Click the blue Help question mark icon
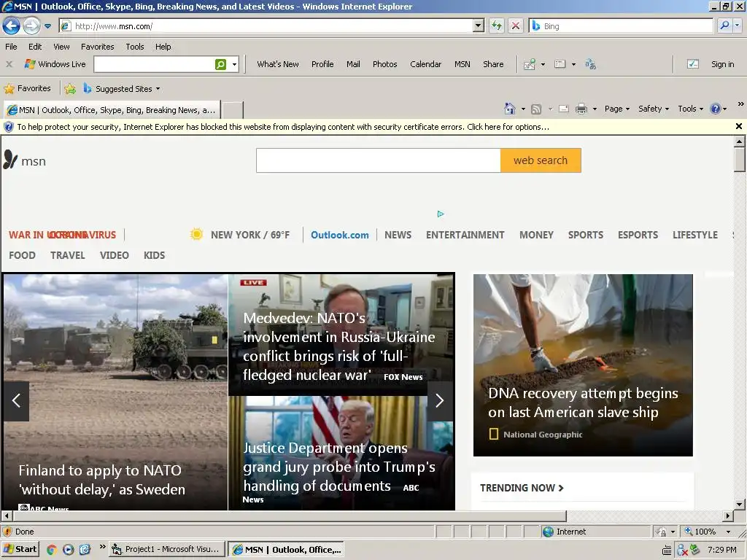Image resolution: width=747 pixels, height=560 pixels. coord(715,109)
